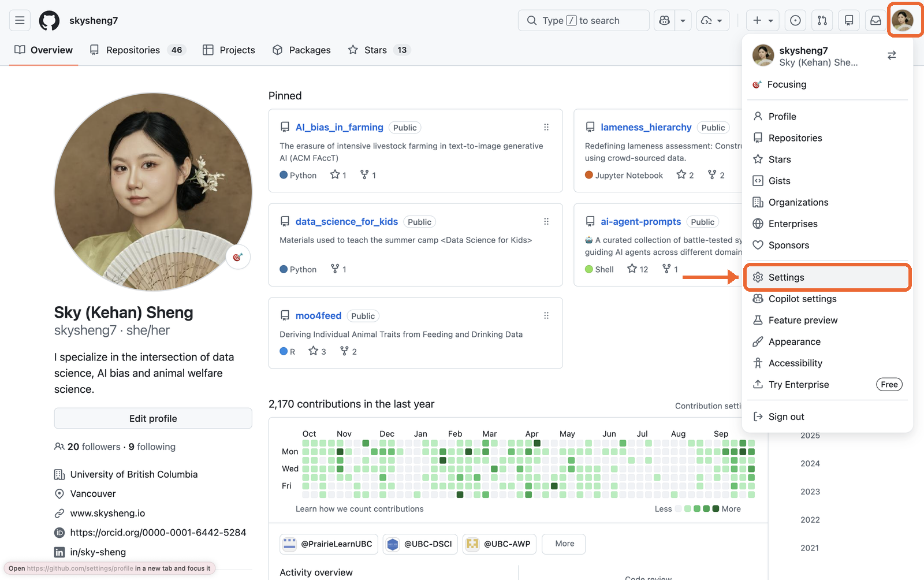Click the @PrairieLearnUBC organization button
The height and width of the screenshot is (580, 924).
pyautogui.click(x=329, y=544)
